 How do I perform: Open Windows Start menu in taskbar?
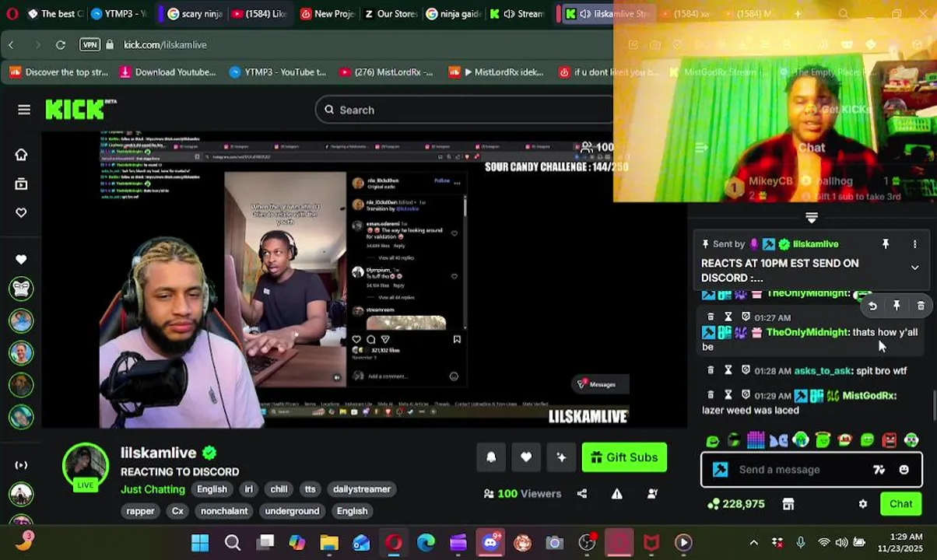pyautogui.click(x=200, y=543)
